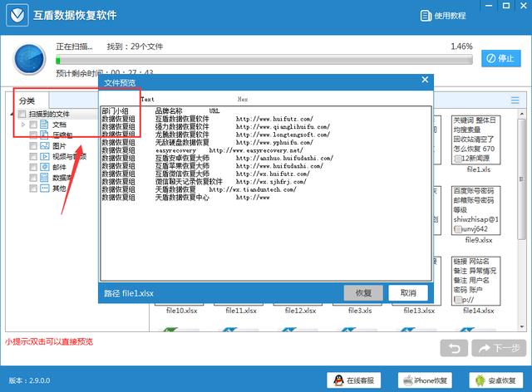Click the video icon next to 视频与音频
The width and height of the screenshot is (532, 392).
coord(44,156)
